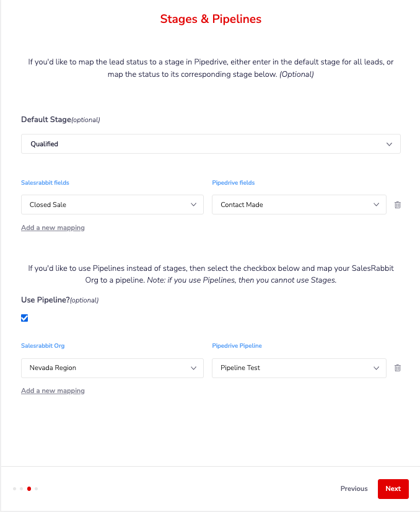Add a new mapping under pipeline section
Screen dimensions: 420x512
pyautogui.click(x=53, y=391)
